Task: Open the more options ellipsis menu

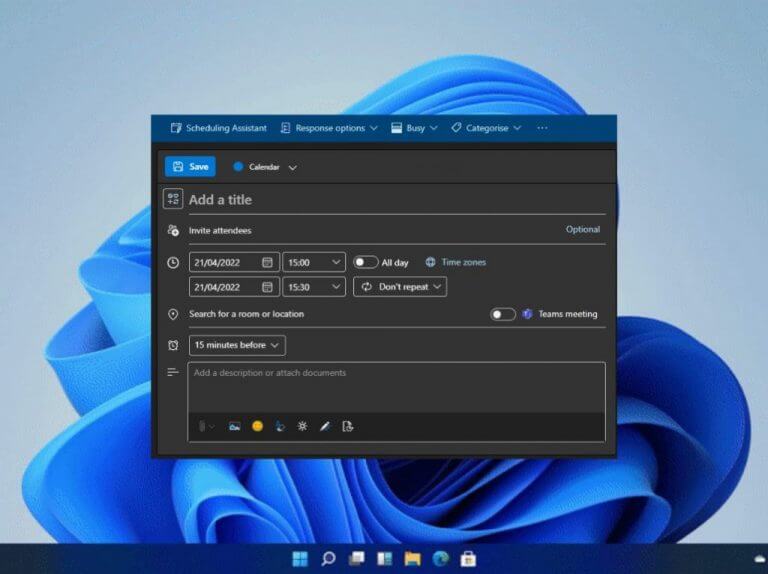Action: pos(542,128)
